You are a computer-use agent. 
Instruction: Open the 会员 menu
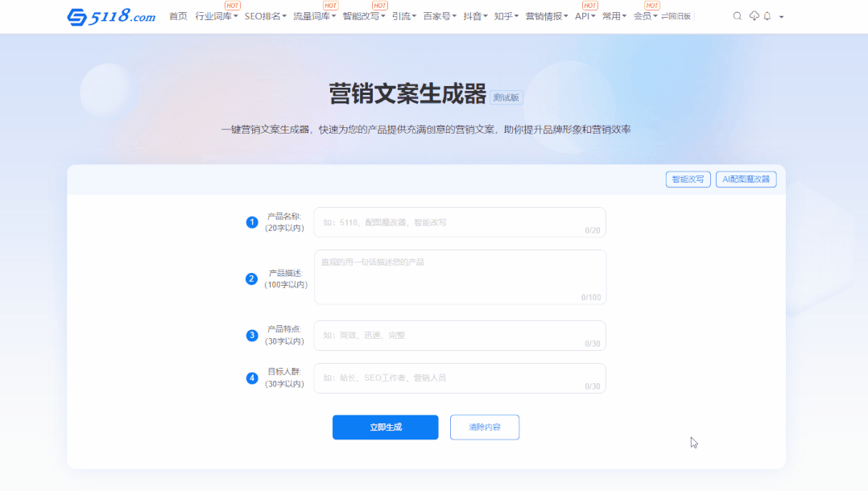point(646,16)
